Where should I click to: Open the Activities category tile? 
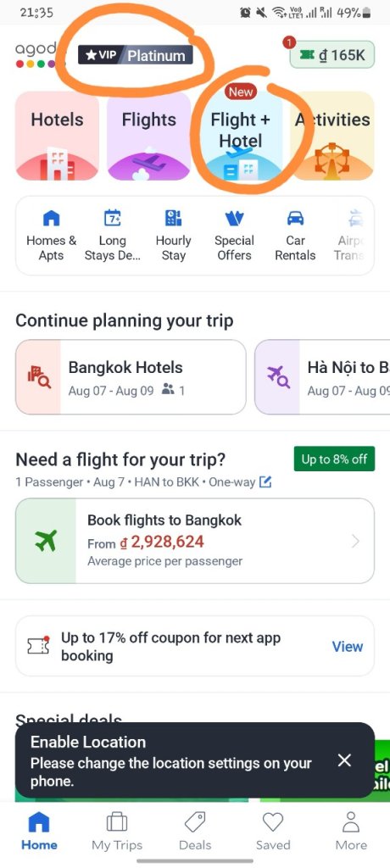pos(332,136)
